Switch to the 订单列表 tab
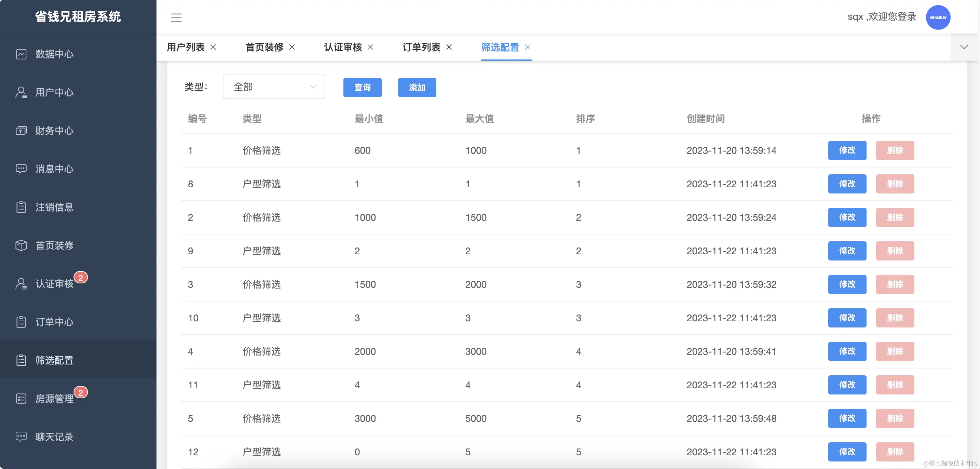 point(422,47)
